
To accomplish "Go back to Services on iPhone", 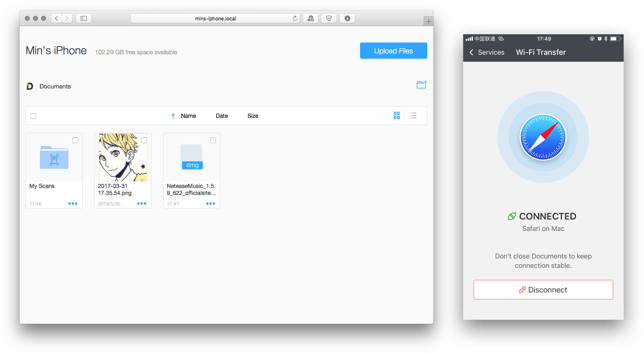I will [487, 52].
